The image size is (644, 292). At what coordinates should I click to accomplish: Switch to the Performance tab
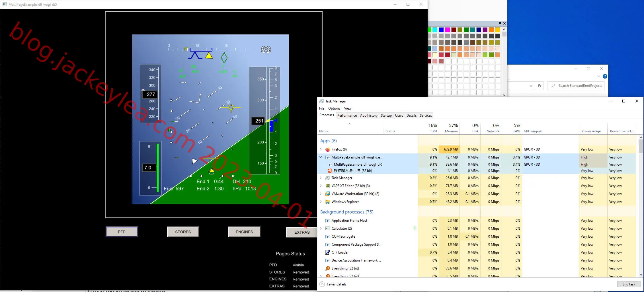click(x=347, y=116)
